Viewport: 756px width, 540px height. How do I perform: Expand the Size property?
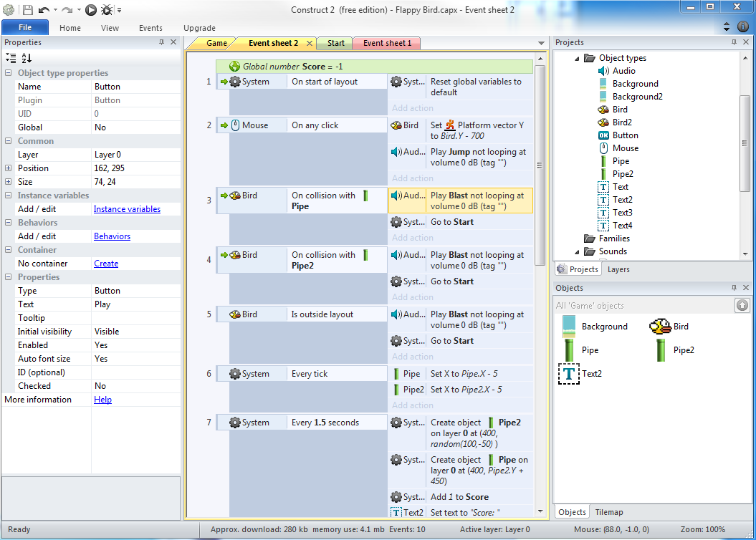coord(8,182)
